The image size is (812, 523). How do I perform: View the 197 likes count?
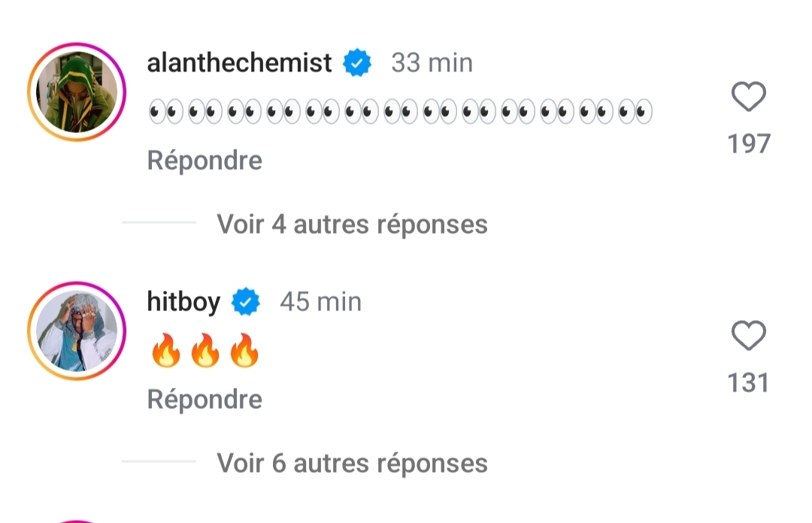(749, 144)
